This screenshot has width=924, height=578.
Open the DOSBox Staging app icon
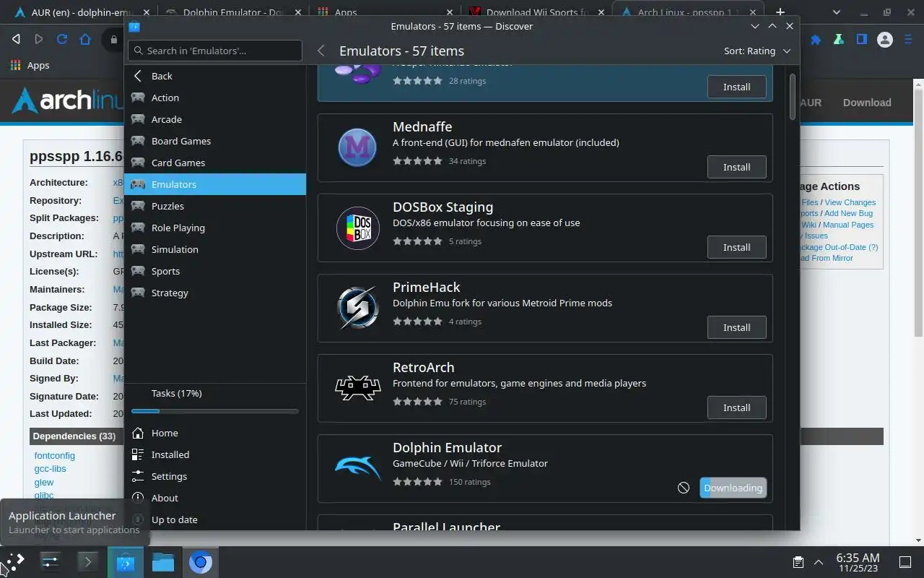click(x=357, y=227)
